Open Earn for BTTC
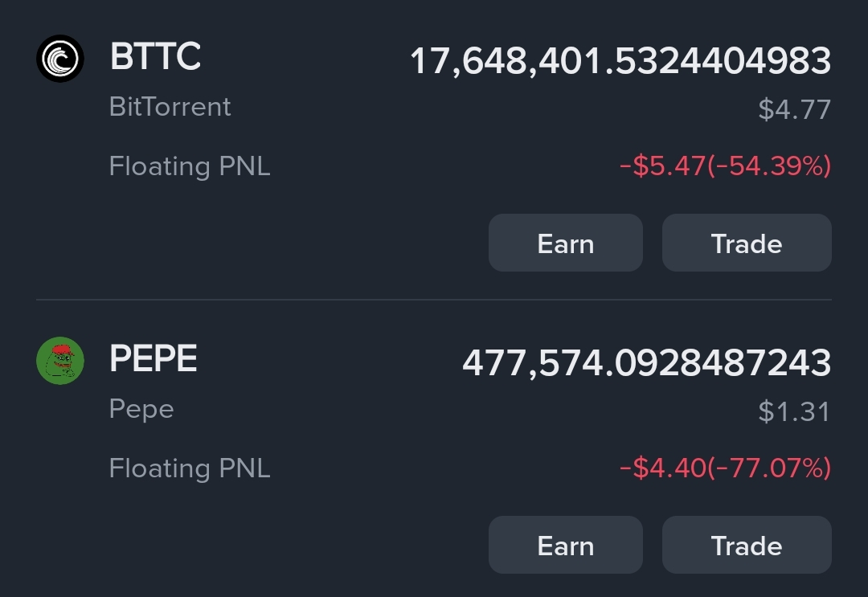Image resolution: width=868 pixels, height=597 pixels. pos(565,243)
